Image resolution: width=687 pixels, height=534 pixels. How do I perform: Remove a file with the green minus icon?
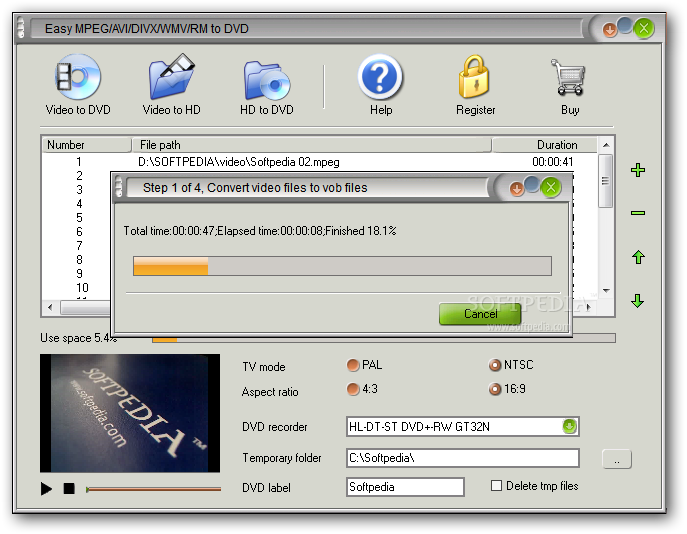638,213
